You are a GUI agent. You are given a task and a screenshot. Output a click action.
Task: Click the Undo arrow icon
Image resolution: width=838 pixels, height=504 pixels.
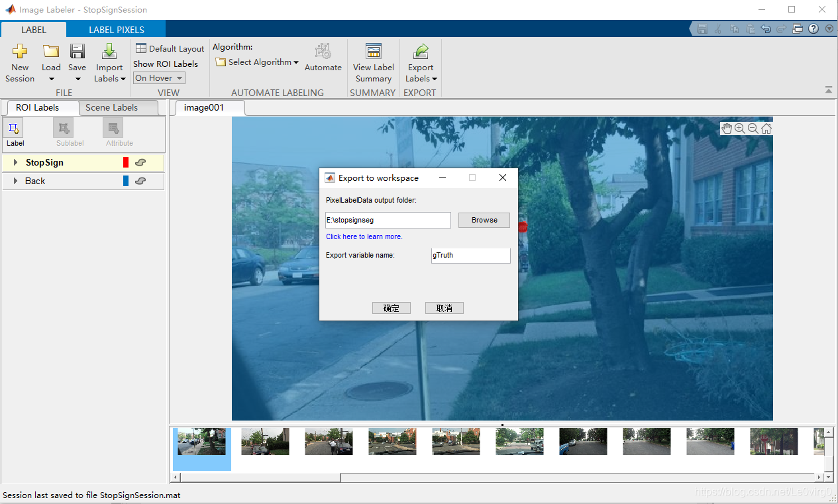[766, 29]
